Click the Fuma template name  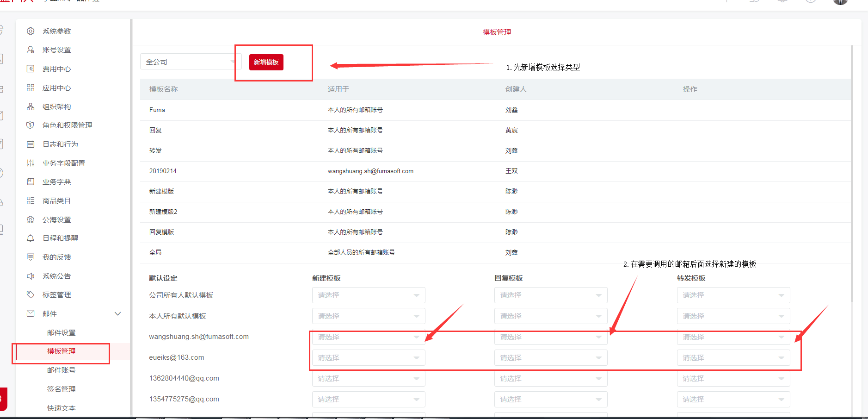(x=157, y=110)
